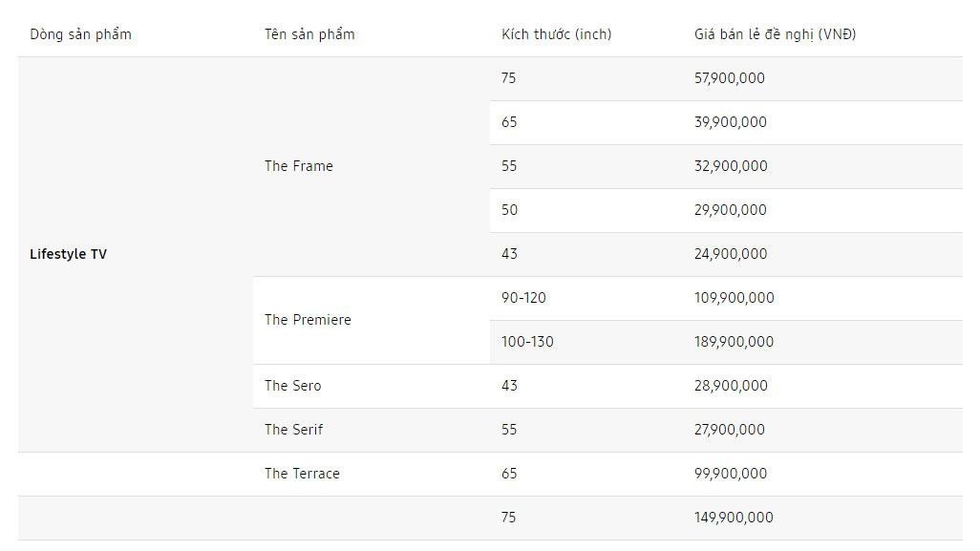Click the 32,900,000 price value
Screen dimensions: 980x551
pos(730,166)
